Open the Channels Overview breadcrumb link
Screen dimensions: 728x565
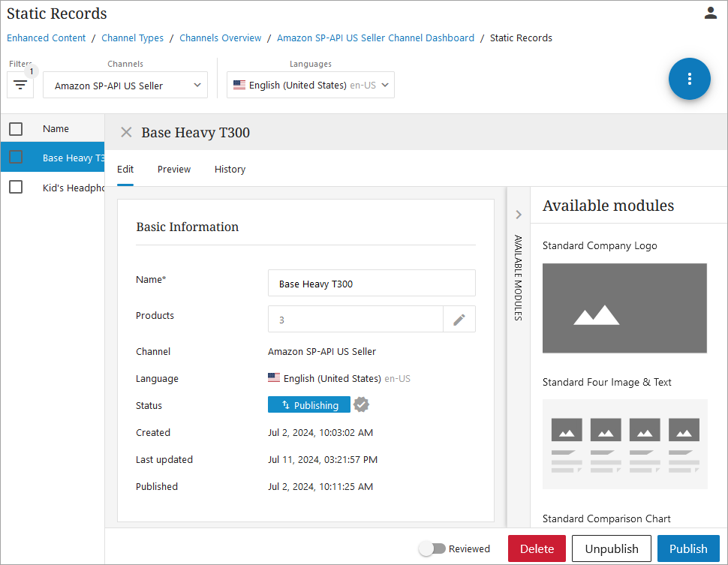221,38
